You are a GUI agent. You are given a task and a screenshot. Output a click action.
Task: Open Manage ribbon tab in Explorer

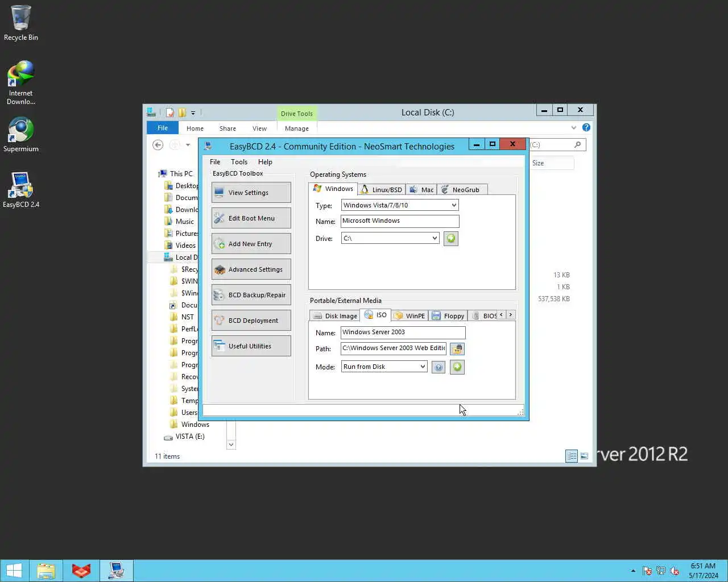pyautogui.click(x=297, y=128)
